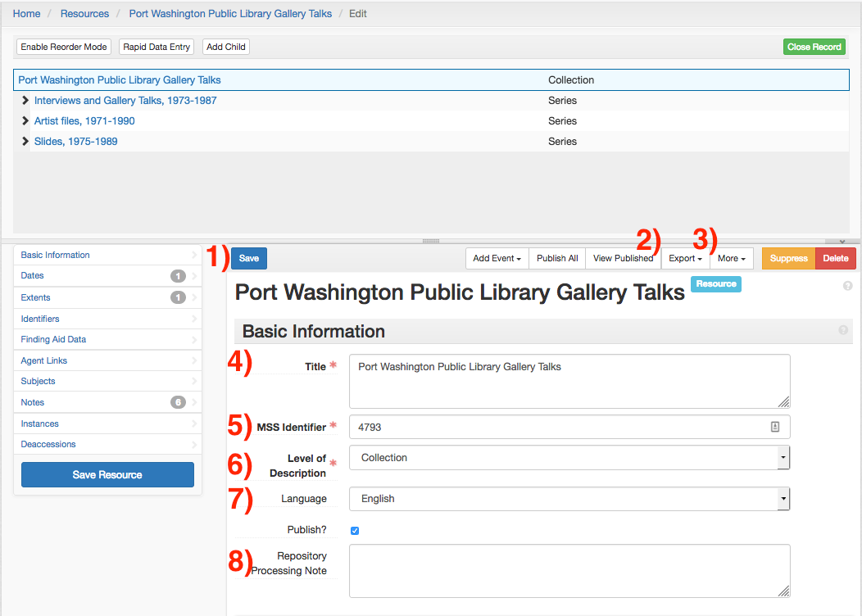Open the Add Event menu
The image size is (862, 616).
coord(497,259)
